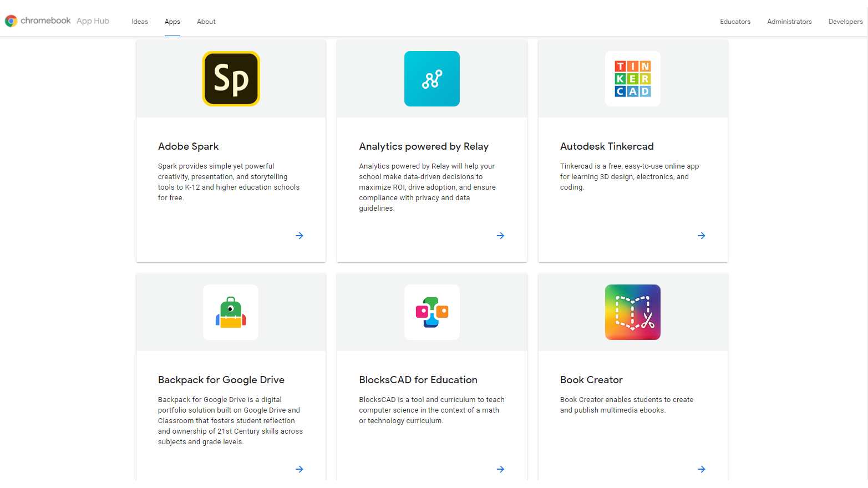
Task: Click the Chrome logo in header
Action: click(x=11, y=21)
